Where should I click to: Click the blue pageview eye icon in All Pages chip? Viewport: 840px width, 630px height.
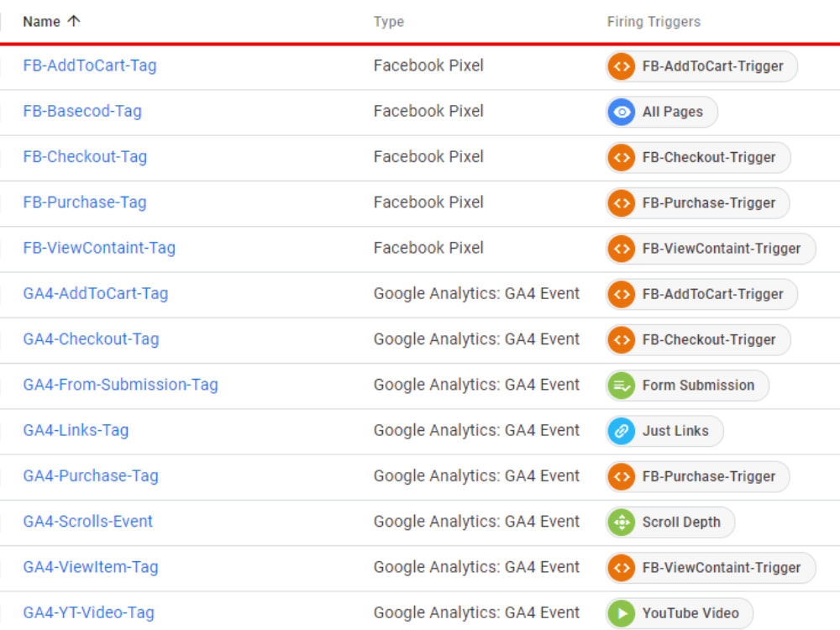620,112
